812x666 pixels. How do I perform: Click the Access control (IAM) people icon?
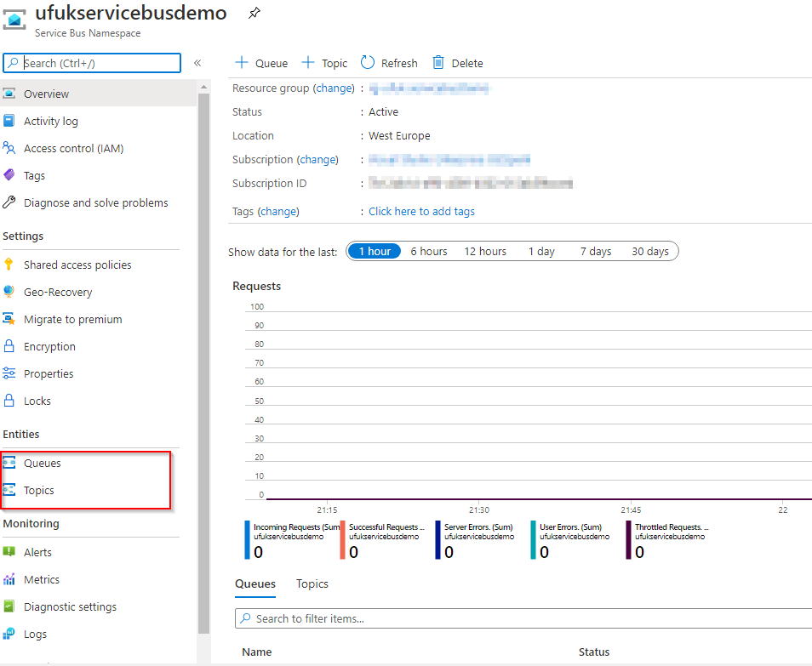pos(9,148)
